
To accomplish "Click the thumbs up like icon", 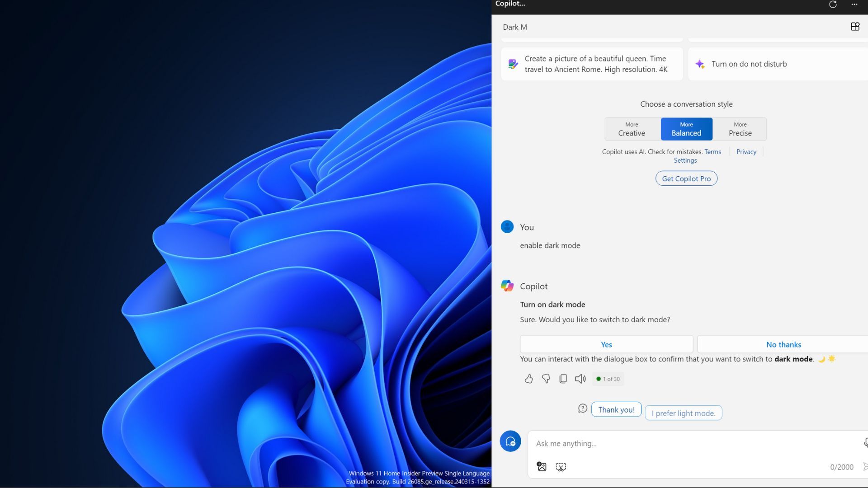I will tap(528, 379).
